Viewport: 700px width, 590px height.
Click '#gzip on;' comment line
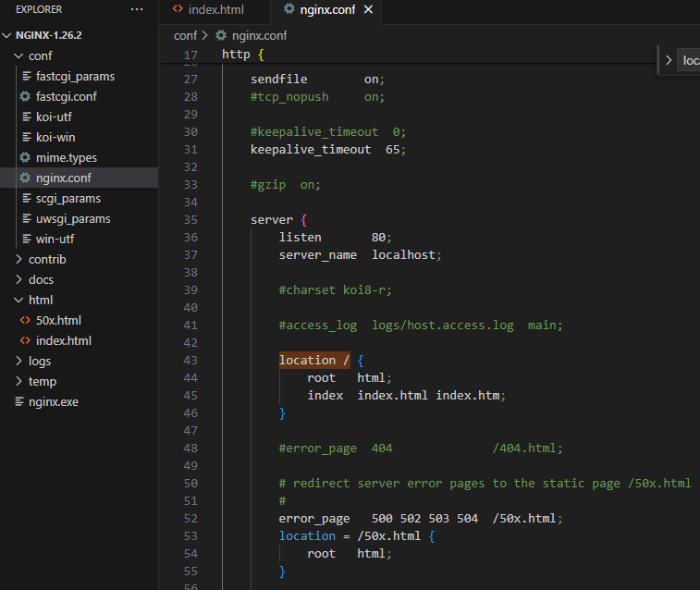click(285, 185)
